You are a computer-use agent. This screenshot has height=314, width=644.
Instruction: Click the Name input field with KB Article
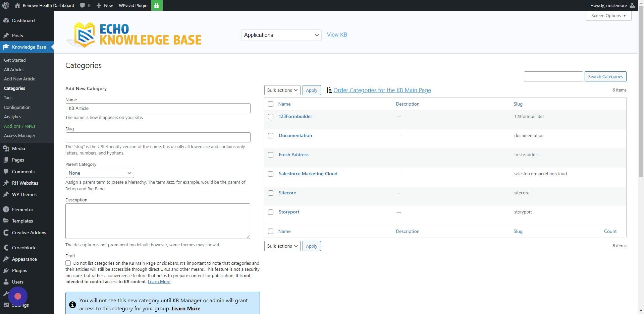158,108
